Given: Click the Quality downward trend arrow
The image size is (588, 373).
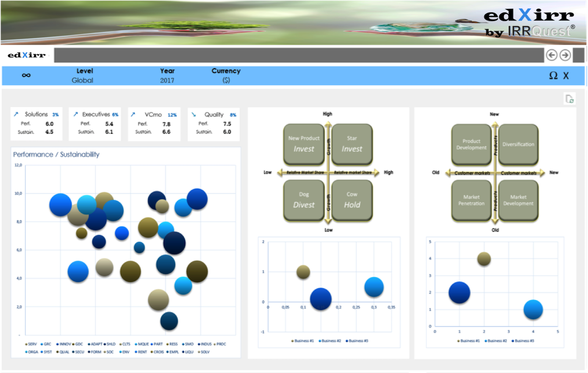Looking at the screenshot, I should (194, 115).
